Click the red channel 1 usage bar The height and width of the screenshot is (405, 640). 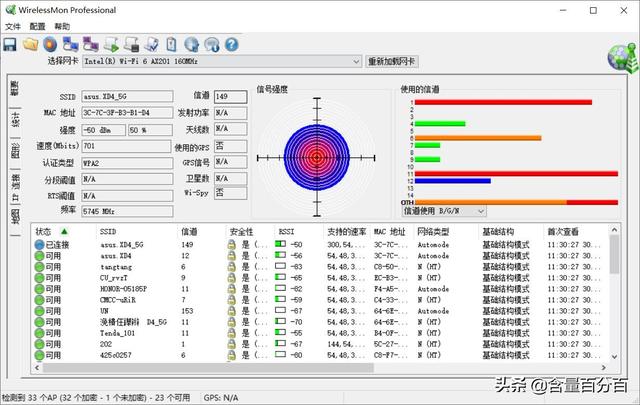[503, 102]
